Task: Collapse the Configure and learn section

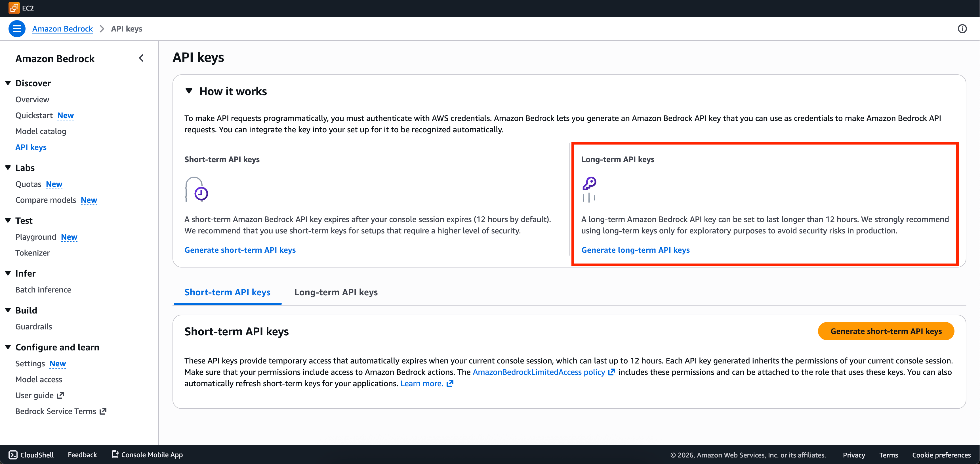Action: pyautogui.click(x=8, y=347)
